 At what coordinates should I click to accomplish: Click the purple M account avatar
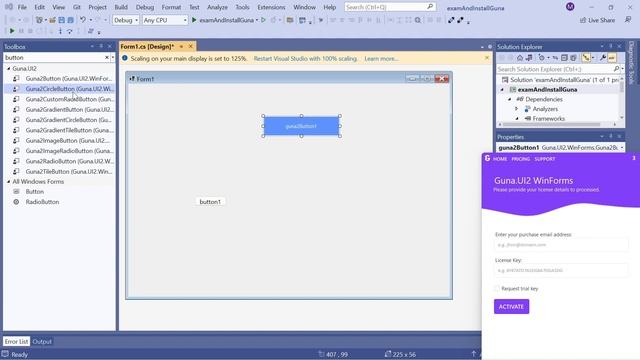(x=570, y=7)
